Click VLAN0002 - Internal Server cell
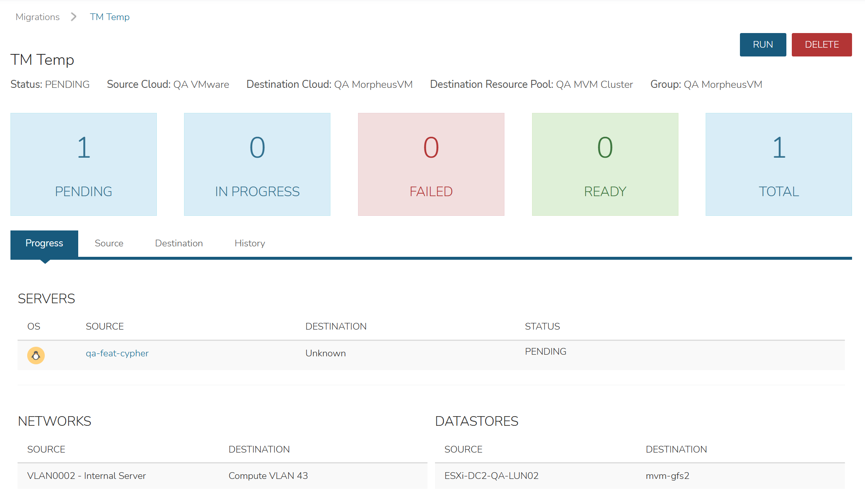Image resolution: width=865 pixels, height=504 pixels. click(x=87, y=476)
